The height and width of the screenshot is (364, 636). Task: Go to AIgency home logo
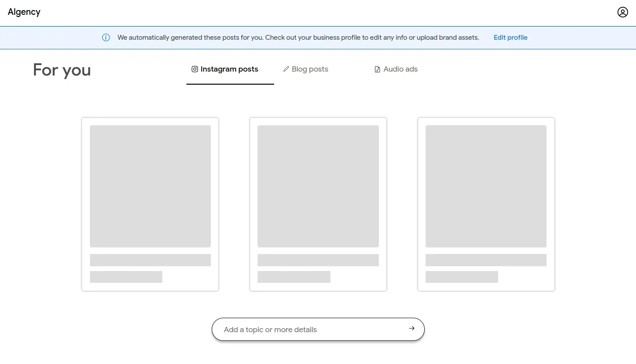click(24, 12)
